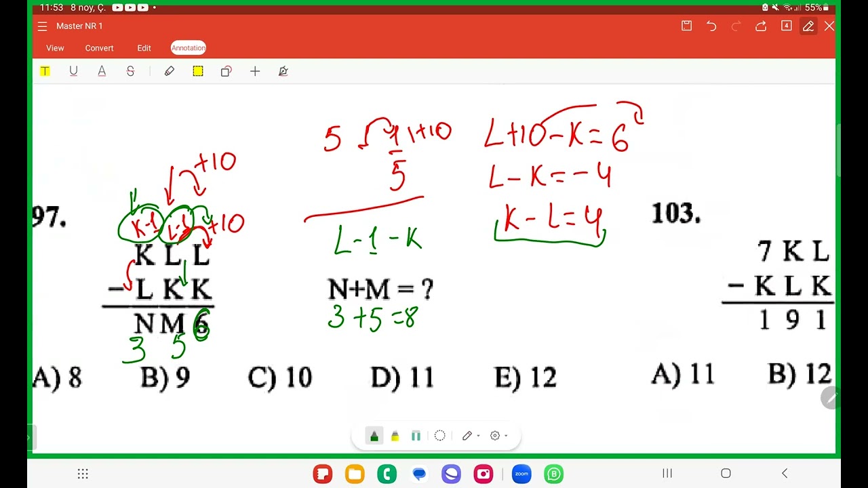Click question number 97.
This screenshot has height=488, width=868.
coord(50,217)
